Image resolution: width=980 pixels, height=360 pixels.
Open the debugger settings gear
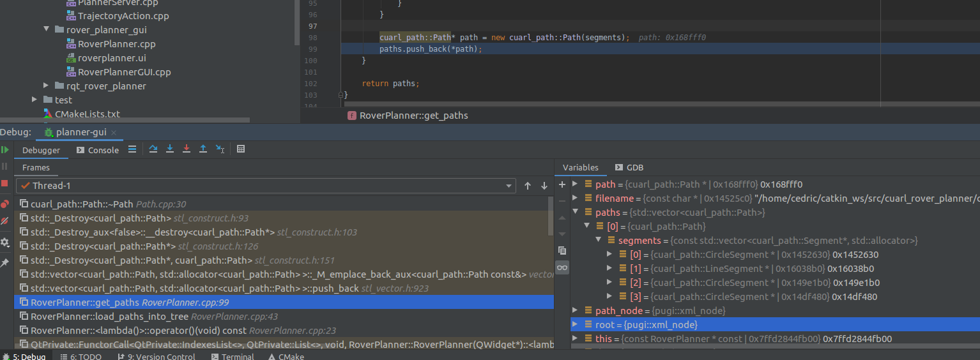[4, 243]
